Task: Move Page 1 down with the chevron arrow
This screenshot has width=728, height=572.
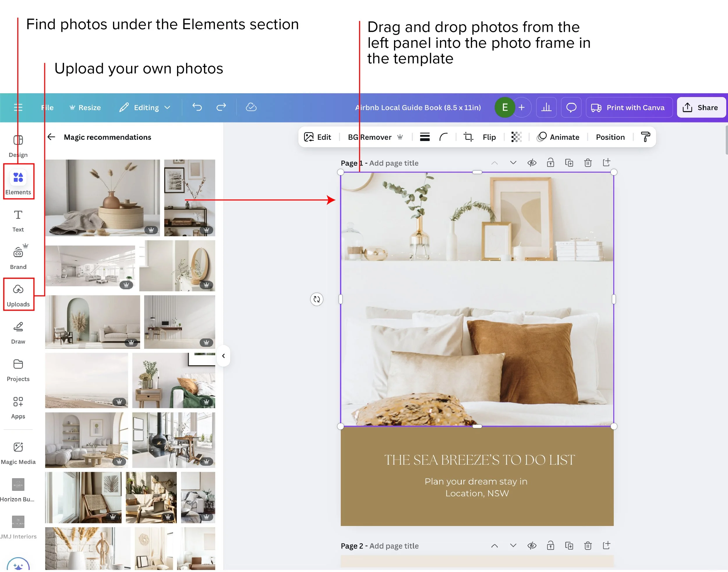Action: click(x=513, y=163)
